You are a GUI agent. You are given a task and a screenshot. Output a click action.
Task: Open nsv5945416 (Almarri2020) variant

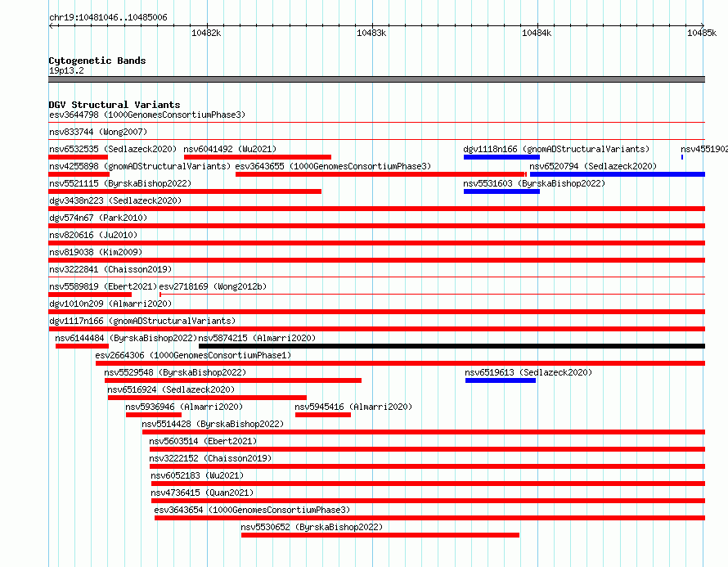(353, 407)
